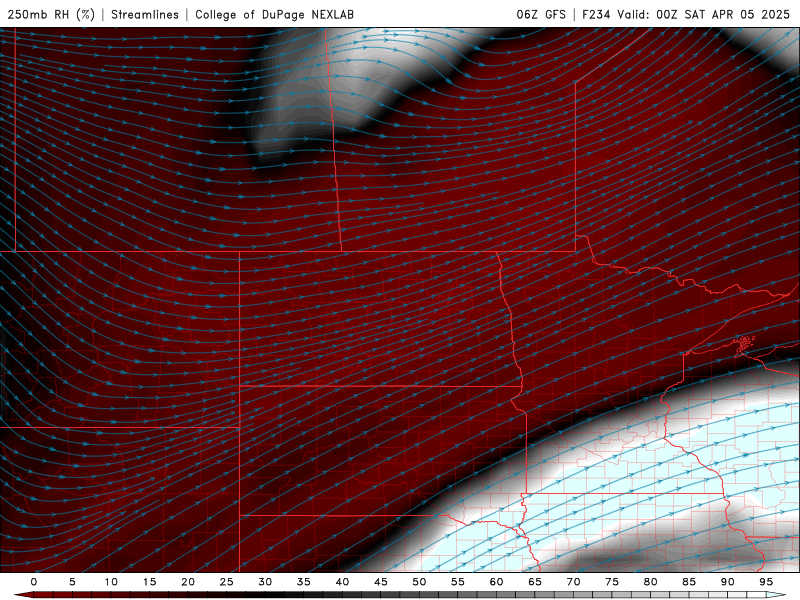
Task: Click the color bar label '25'
Action: pos(227,582)
